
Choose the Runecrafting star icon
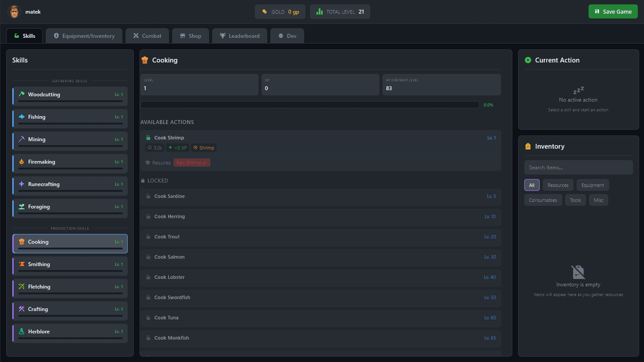[x=22, y=184]
